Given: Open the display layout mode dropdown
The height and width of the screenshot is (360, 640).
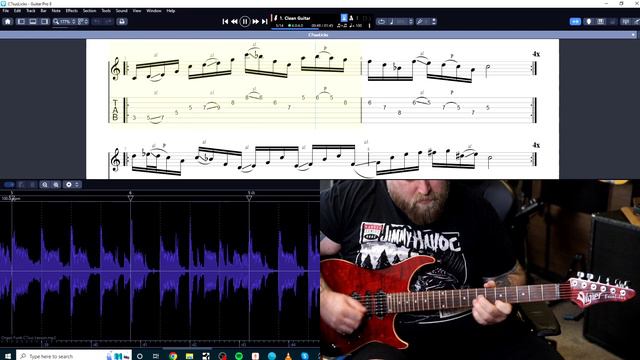Looking at the screenshot, I should 83,21.
